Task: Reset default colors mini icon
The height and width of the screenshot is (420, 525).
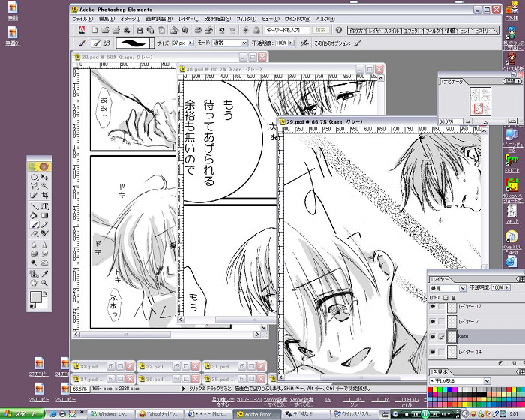Action: [32, 306]
